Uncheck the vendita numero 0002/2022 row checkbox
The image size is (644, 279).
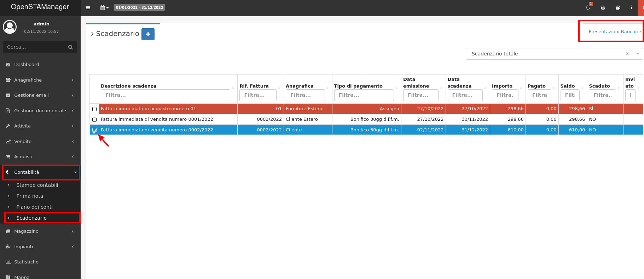[94, 130]
